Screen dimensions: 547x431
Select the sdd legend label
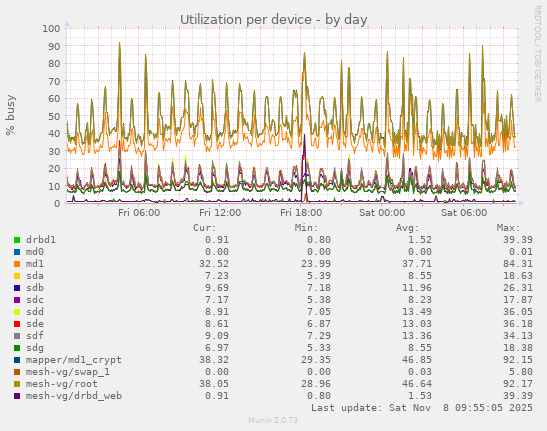pos(35,312)
